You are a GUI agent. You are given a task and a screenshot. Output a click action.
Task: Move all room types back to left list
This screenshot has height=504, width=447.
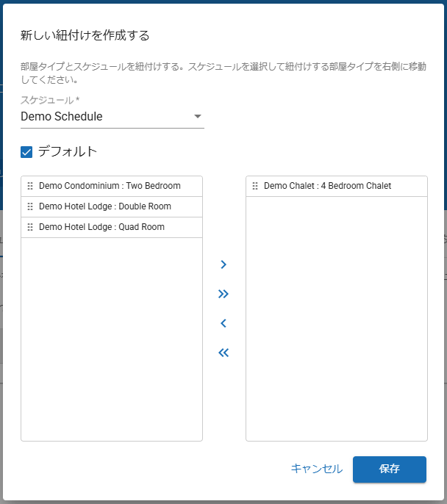point(223,353)
